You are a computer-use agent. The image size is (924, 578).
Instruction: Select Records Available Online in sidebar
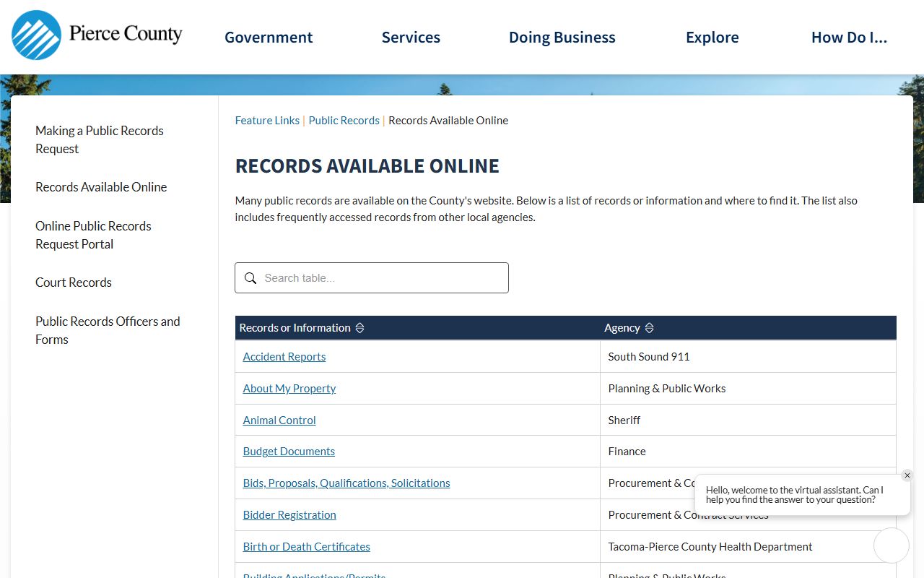click(101, 187)
